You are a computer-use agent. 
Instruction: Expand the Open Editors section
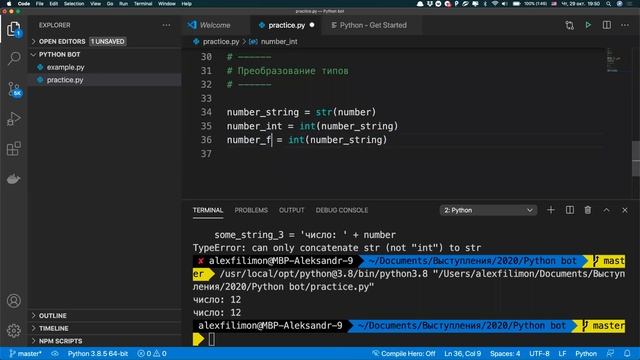[x=62, y=42]
